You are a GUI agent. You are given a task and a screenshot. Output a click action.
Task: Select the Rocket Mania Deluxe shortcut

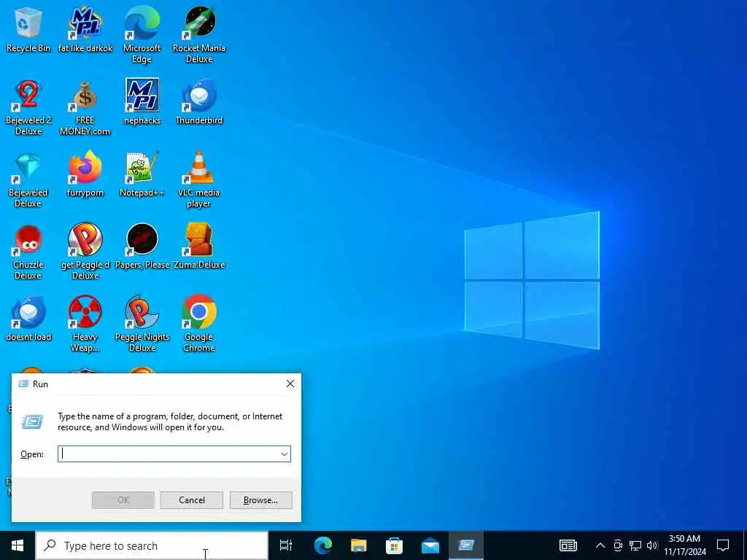[199, 35]
